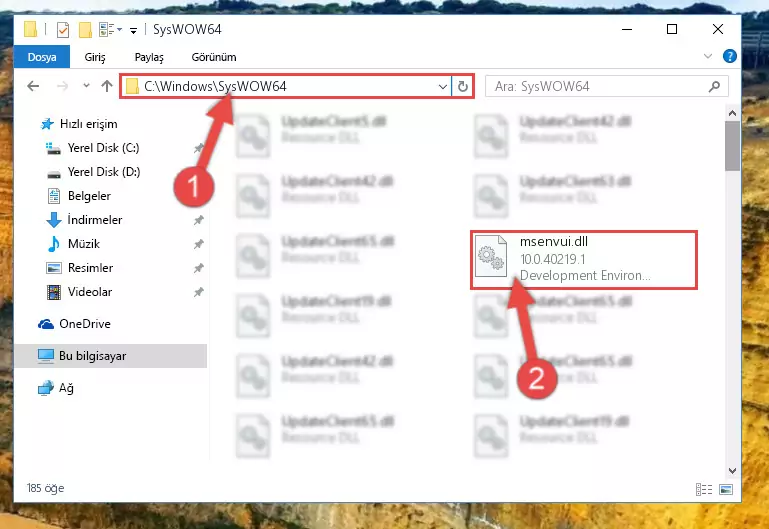Click the Hızlı erişim star icon

[47, 124]
